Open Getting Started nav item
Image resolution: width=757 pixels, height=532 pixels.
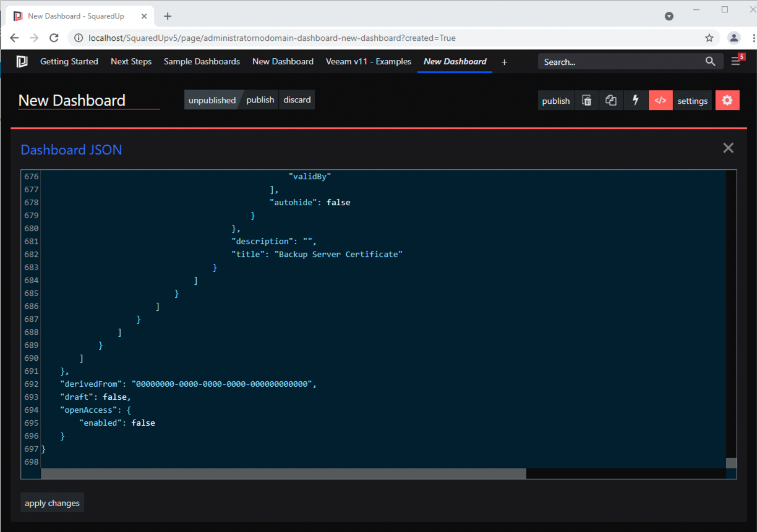[x=69, y=61]
